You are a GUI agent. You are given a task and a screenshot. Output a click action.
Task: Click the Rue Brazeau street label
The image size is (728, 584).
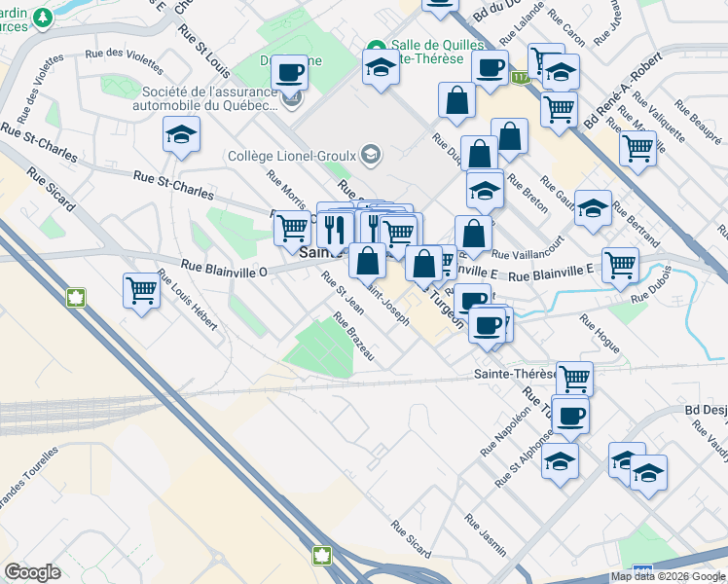tap(354, 337)
